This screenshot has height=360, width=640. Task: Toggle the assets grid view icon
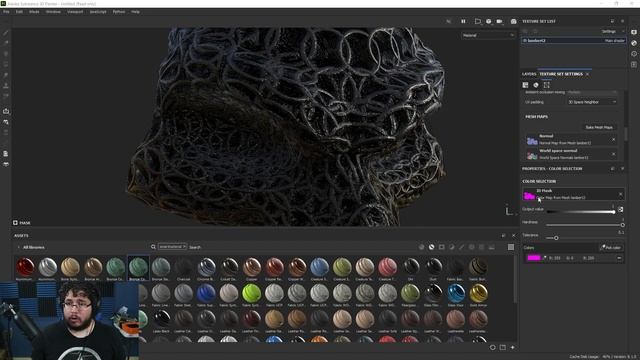point(511,247)
